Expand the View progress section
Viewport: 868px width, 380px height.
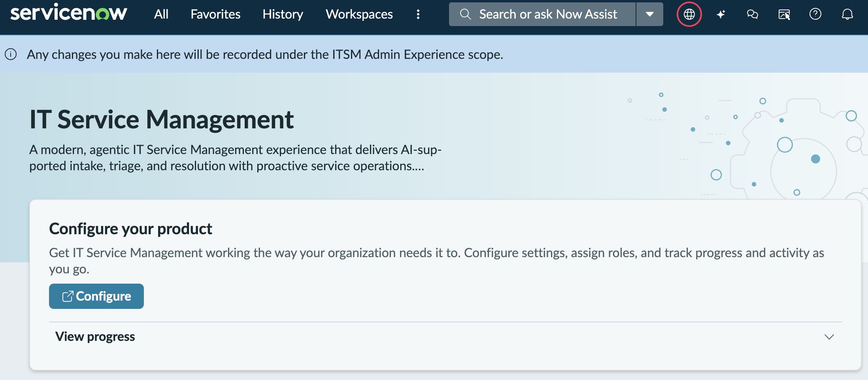445,337
